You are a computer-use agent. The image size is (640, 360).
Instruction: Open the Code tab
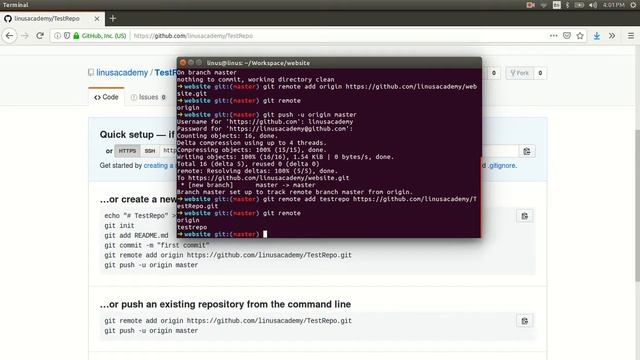106,97
